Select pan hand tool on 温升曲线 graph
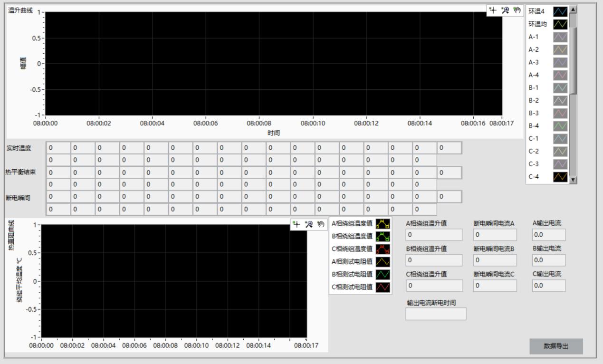The height and width of the screenshot is (364, 603). pyautogui.click(x=516, y=10)
